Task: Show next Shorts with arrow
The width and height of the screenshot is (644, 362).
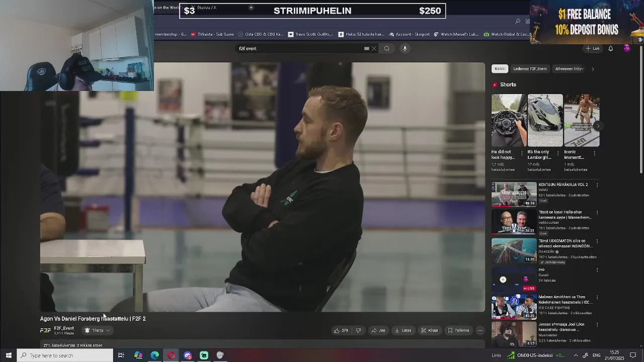Action: tap(597, 126)
